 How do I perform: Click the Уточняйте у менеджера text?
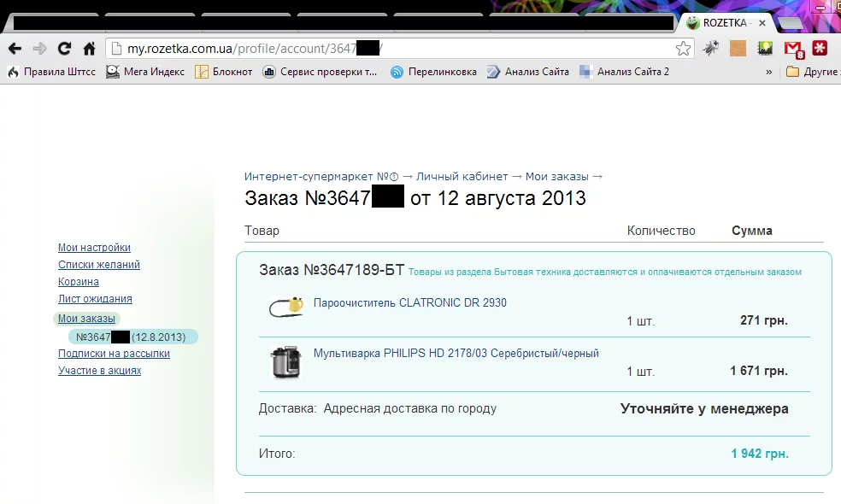click(x=704, y=408)
